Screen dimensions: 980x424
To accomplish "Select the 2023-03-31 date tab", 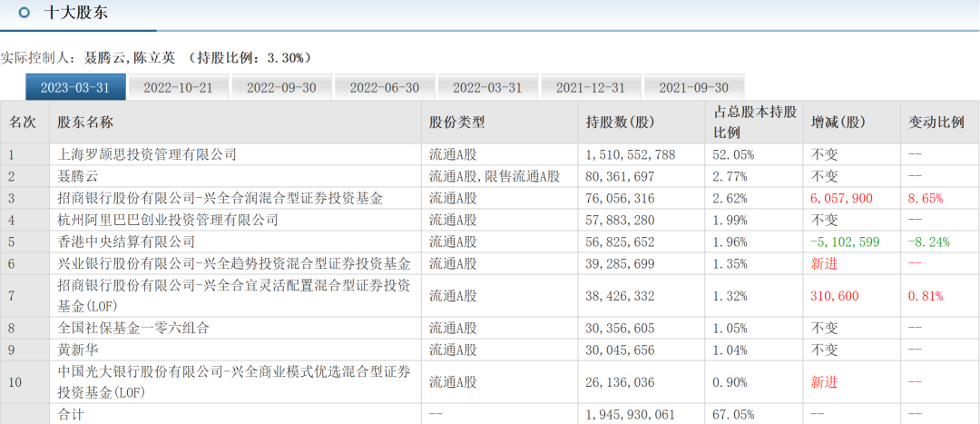I will tap(75, 87).
